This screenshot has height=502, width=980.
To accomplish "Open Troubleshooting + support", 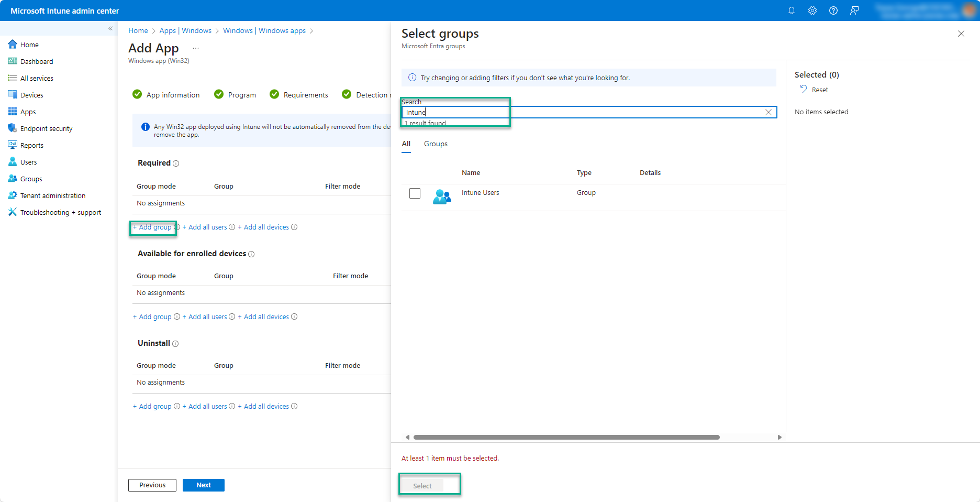I will point(60,212).
